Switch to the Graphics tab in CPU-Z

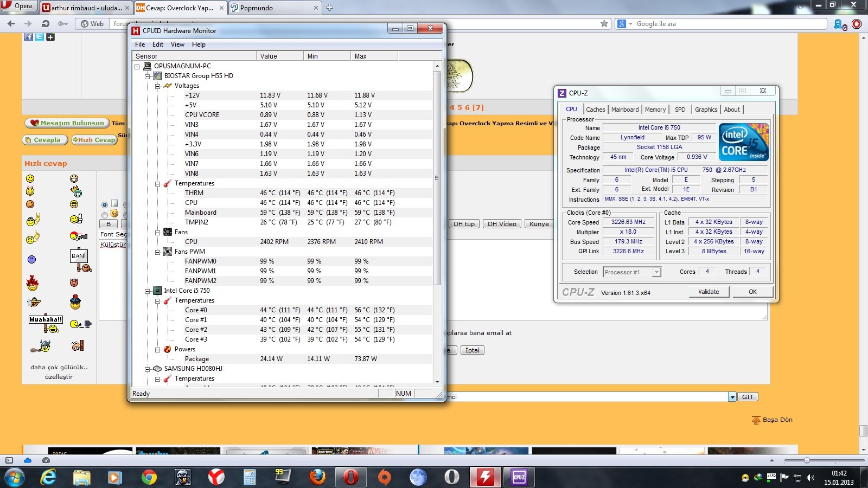coord(706,110)
